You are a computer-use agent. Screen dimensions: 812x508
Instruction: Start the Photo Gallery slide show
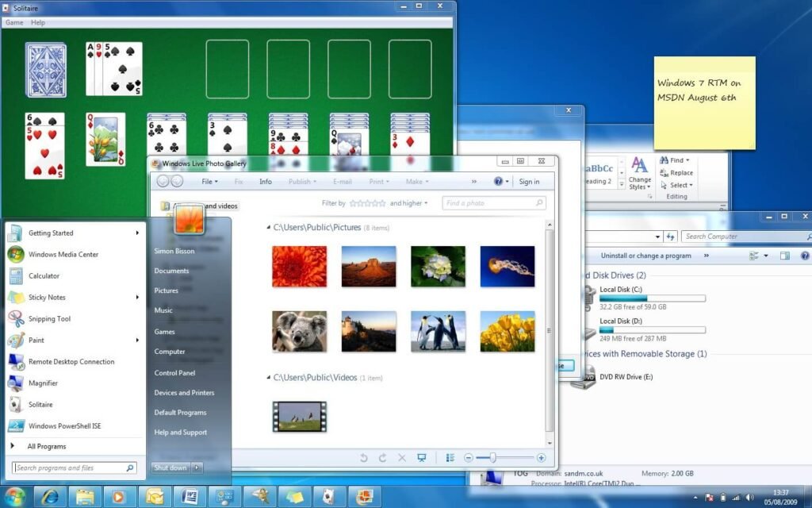[x=422, y=458]
